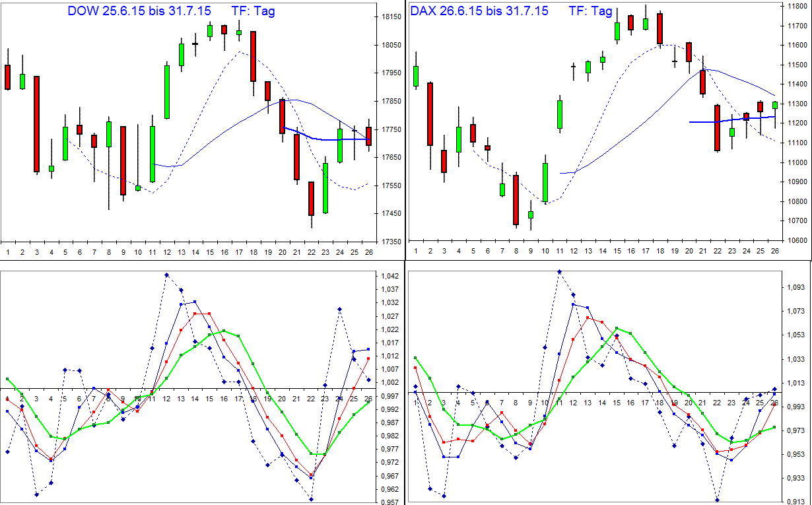Image resolution: width=812 pixels, height=505 pixels.
Task: Click "TF: Tag" label in the DAX chart
Action: point(590,11)
